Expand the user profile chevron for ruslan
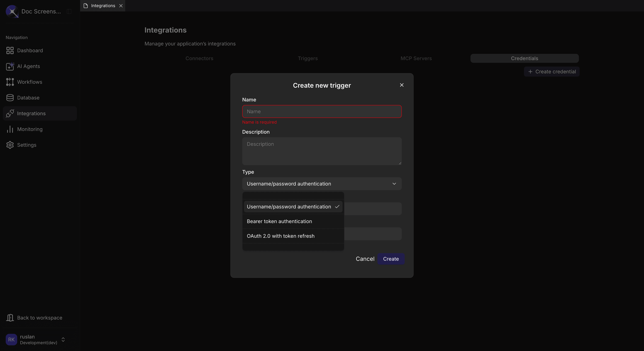The image size is (644, 351). coord(63,340)
